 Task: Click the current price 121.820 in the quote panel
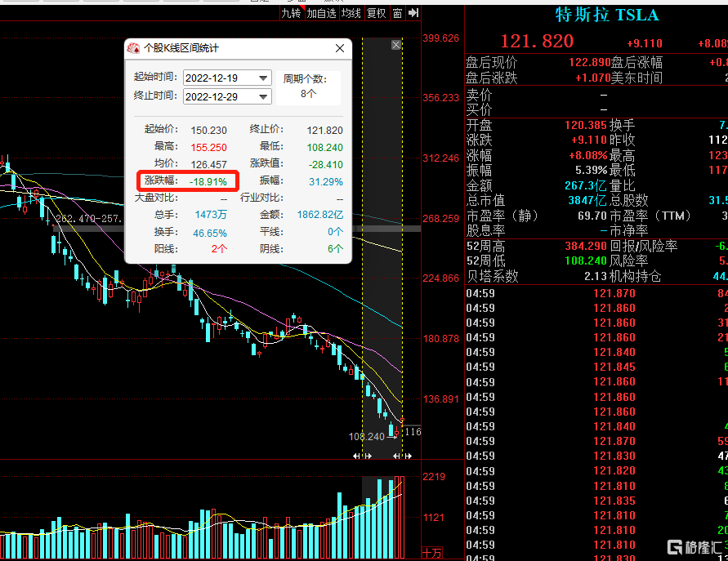coord(537,42)
